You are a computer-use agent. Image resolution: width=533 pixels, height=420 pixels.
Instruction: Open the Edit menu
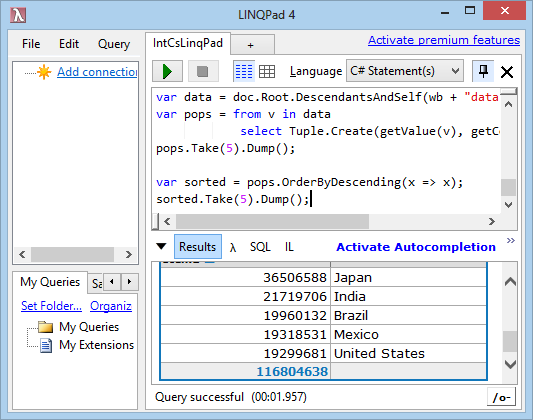(x=69, y=44)
